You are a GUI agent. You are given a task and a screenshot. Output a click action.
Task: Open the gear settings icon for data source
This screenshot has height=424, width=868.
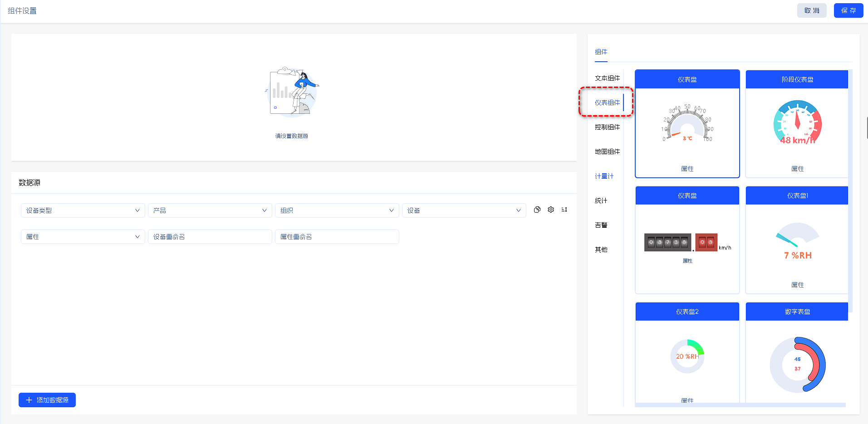551,210
